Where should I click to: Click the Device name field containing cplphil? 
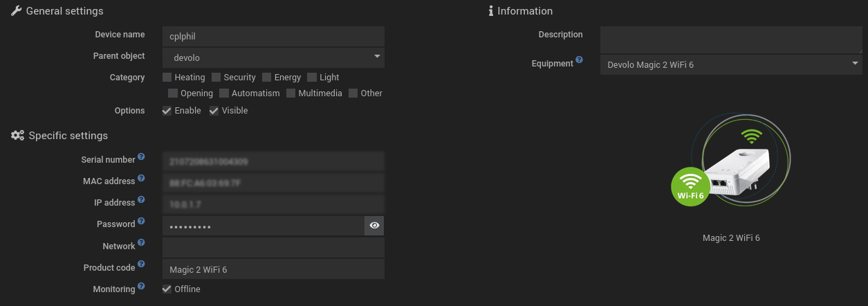[x=274, y=36]
